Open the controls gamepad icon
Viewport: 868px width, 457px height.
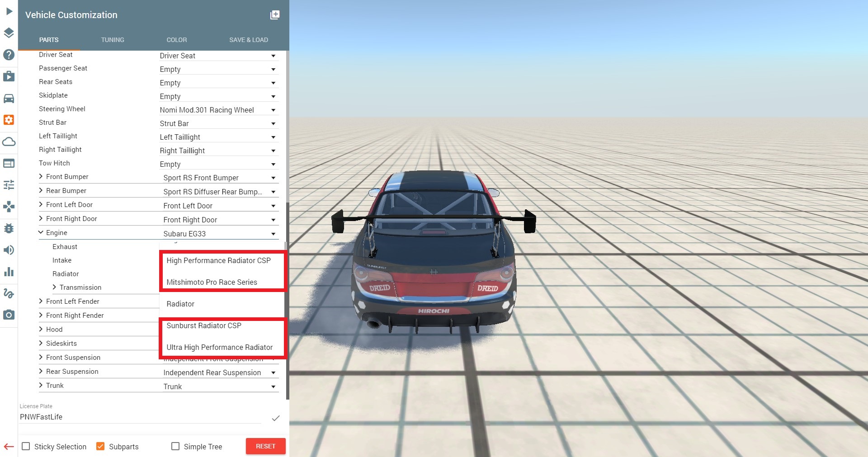9,207
